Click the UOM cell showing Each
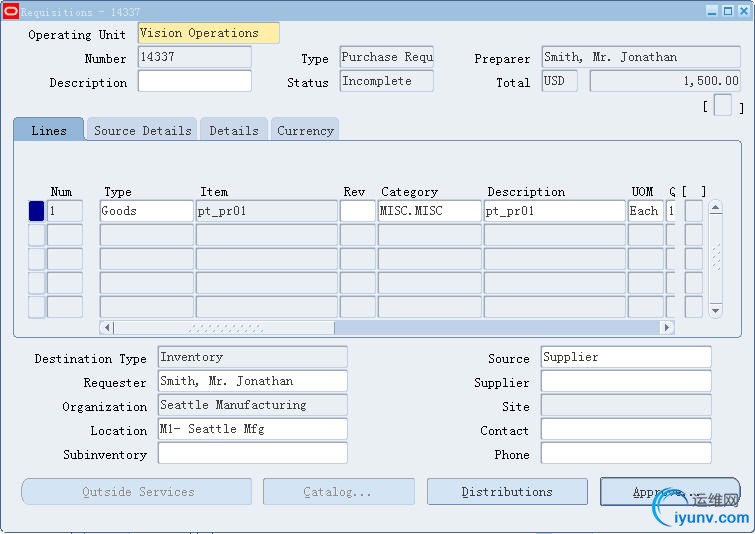Screen dimensions: 755x534 tap(646, 211)
